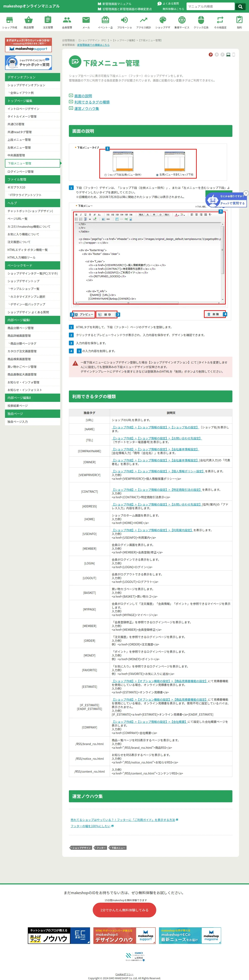
Task: Open 無料体験はこちら header link
Action: (173, 9)
